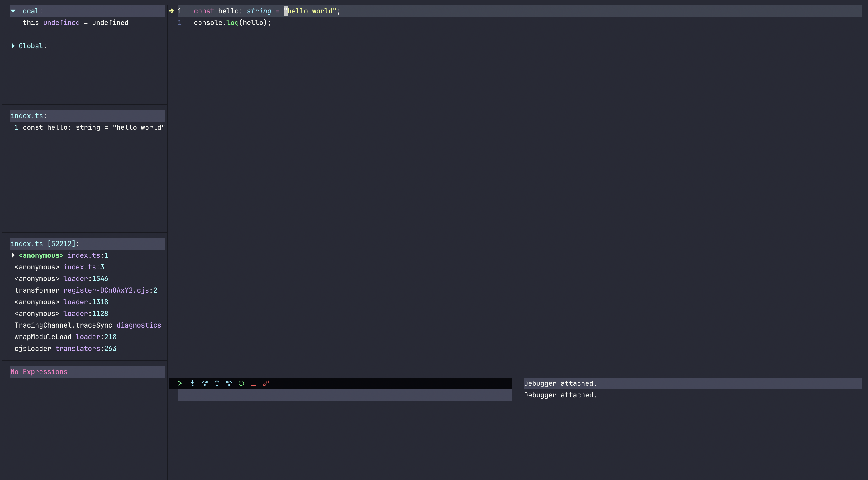868x480 pixels.
Task: Focus the REPL input line below the toolbar
Action: 344,395
